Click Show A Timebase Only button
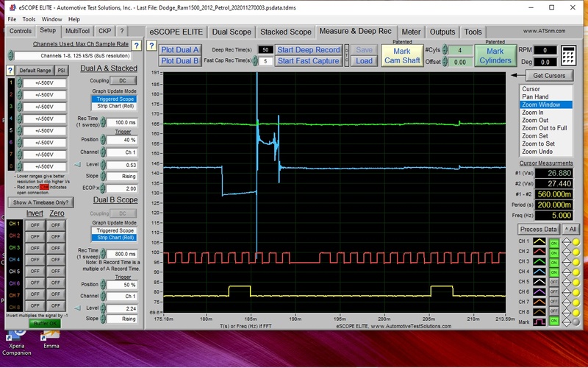This screenshot has width=588, height=368. pyautogui.click(x=40, y=202)
